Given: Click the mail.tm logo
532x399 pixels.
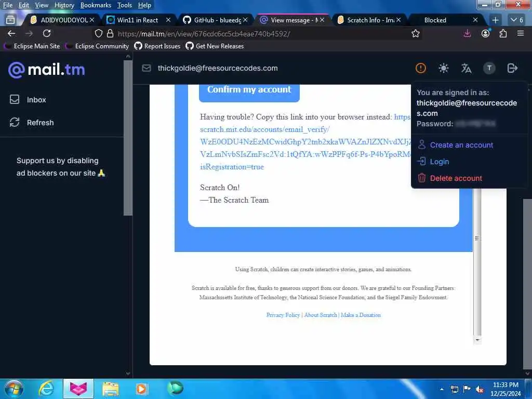Looking at the screenshot, I should (46, 70).
